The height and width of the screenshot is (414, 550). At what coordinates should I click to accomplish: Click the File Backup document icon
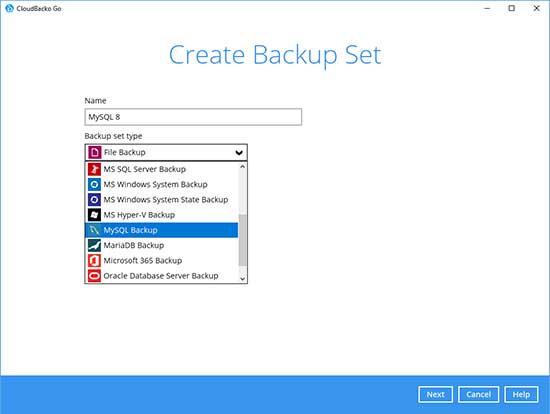click(94, 152)
